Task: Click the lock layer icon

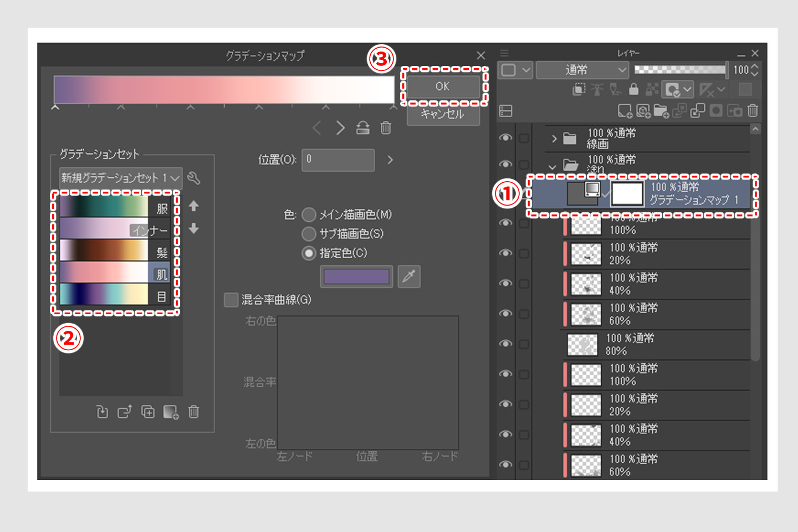Action: 633,89
